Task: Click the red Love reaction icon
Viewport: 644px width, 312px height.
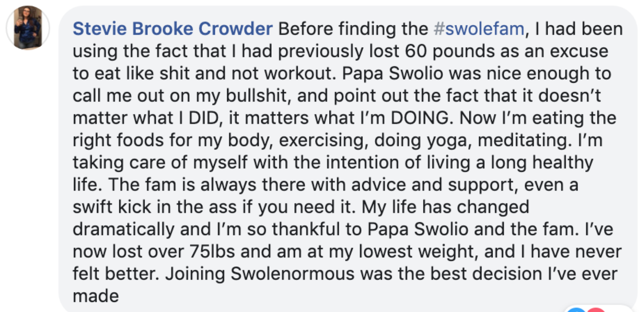Action: [596, 310]
